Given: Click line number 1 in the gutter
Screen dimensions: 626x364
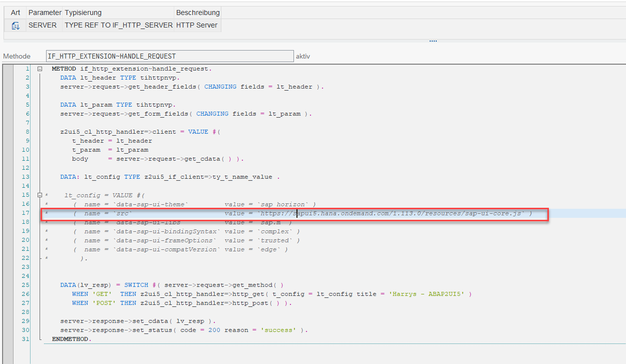Looking at the screenshot, I should [x=28, y=69].
